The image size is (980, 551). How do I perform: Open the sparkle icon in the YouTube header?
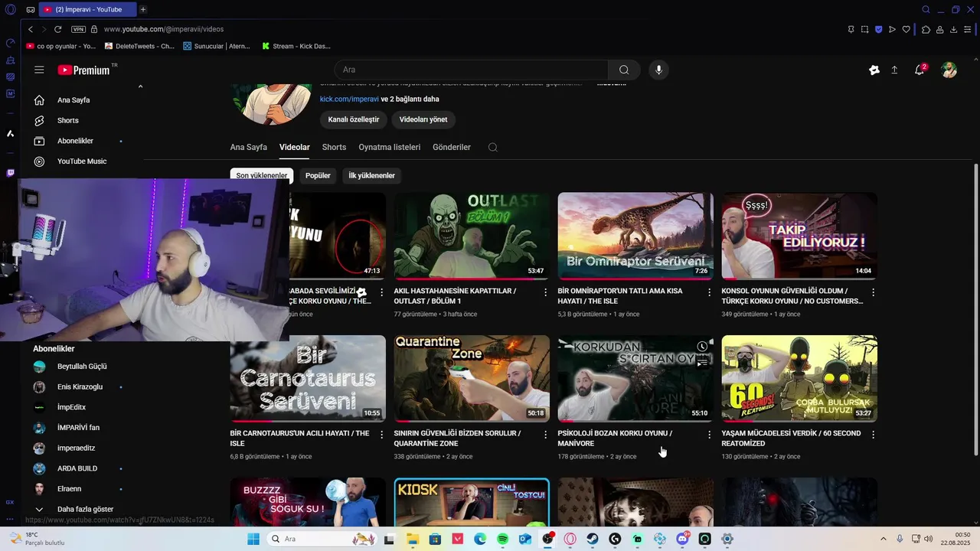click(874, 70)
